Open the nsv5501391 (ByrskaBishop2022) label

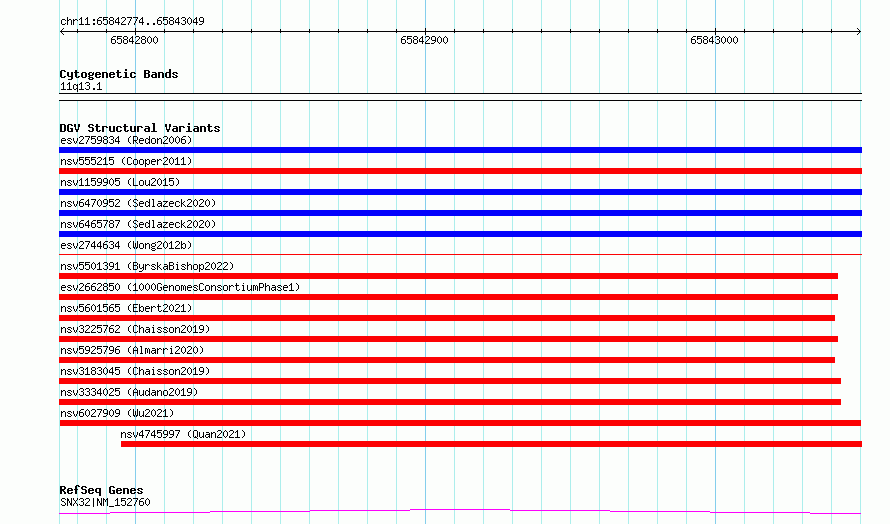pyautogui.click(x=147, y=266)
